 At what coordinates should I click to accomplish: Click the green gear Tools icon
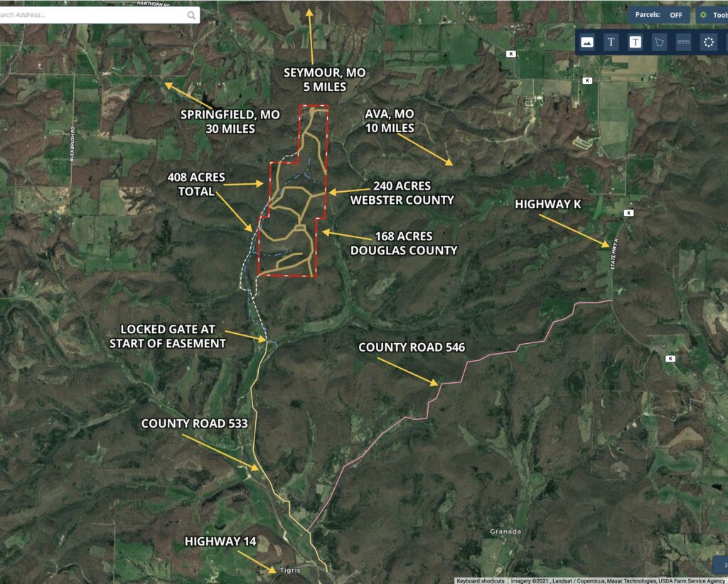(x=703, y=15)
